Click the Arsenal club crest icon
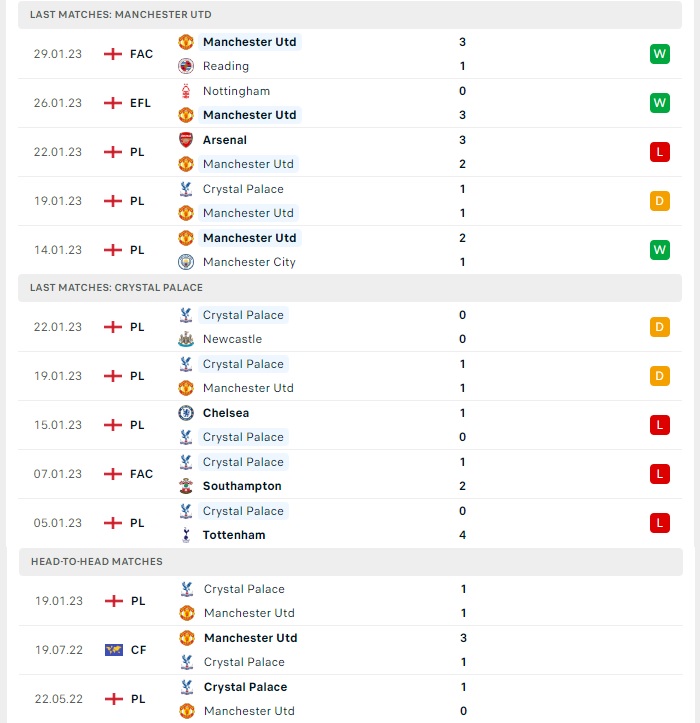 (186, 140)
